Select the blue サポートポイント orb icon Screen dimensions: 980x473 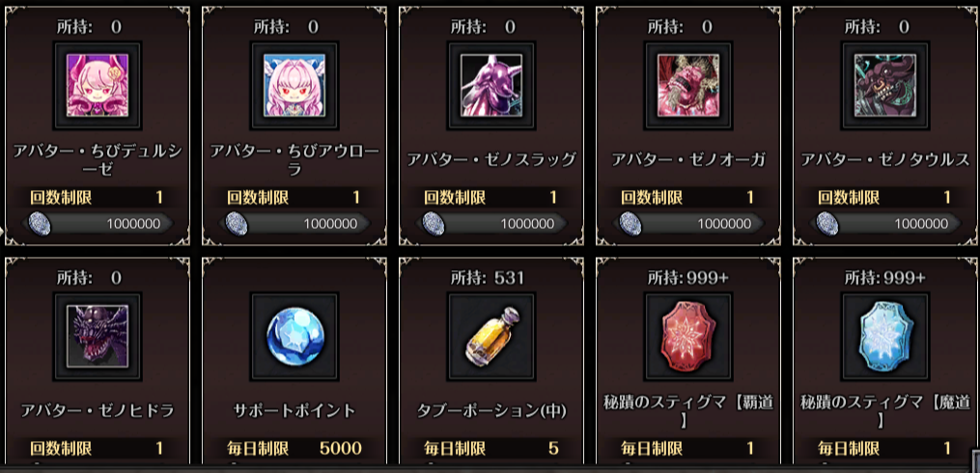294,336
